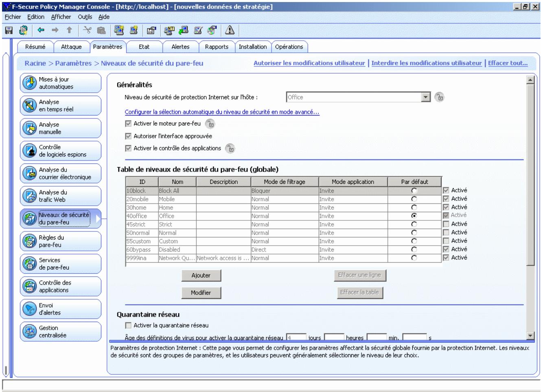Switch to the Attaque tab
This screenshot has width=543, height=392.
pos(71,47)
